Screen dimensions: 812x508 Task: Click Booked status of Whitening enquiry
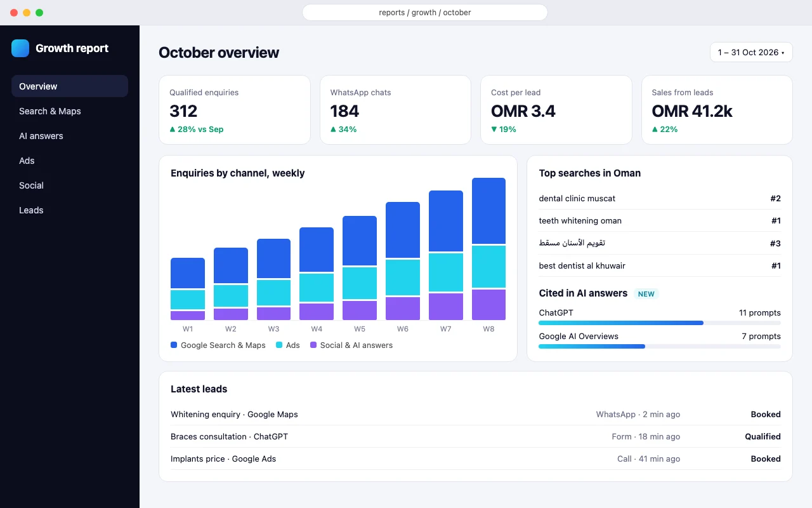pos(766,414)
